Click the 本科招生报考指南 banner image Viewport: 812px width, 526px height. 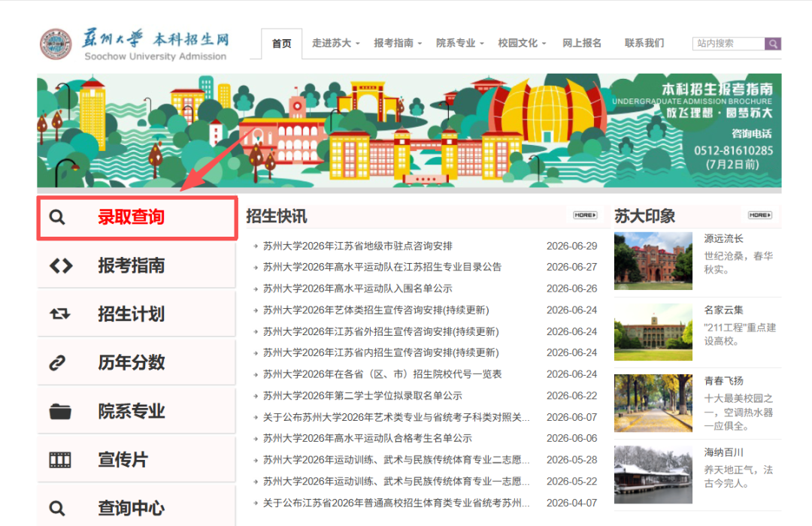tap(409, 131)
